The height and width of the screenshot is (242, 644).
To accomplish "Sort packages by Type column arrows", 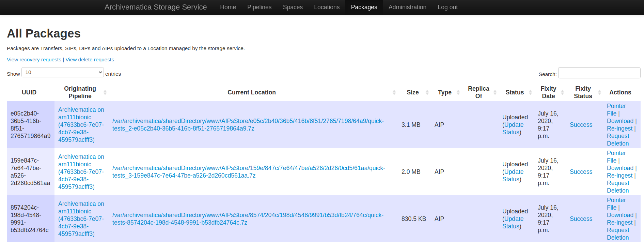I will (x=458, y=92).
